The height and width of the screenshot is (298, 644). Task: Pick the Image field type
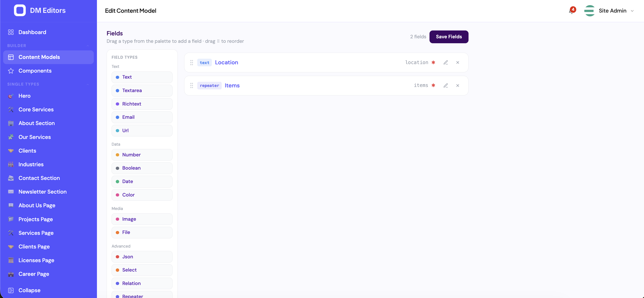142,219
